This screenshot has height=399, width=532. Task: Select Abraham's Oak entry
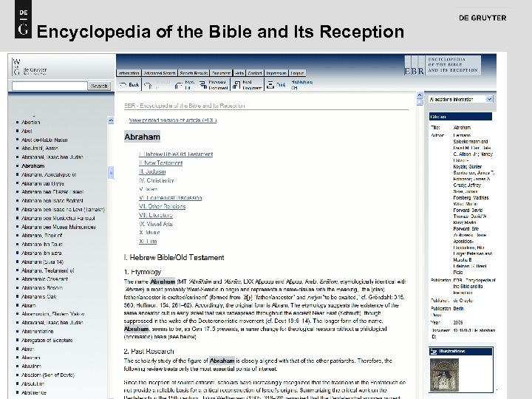coord(38,297)
